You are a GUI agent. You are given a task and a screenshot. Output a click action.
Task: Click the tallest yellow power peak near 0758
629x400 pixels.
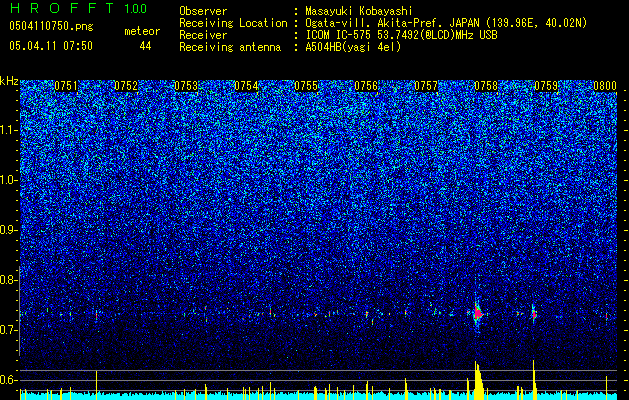[x=478, y=380]
